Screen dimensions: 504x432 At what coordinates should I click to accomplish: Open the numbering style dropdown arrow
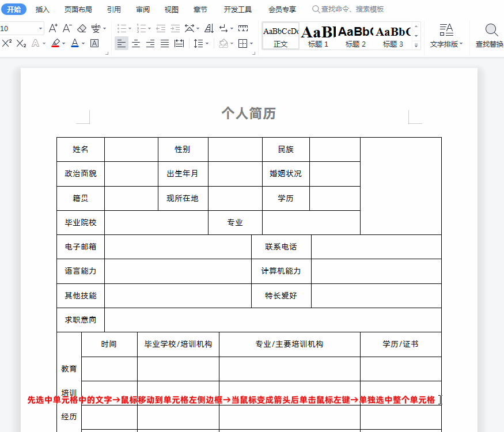coord(149,29)
